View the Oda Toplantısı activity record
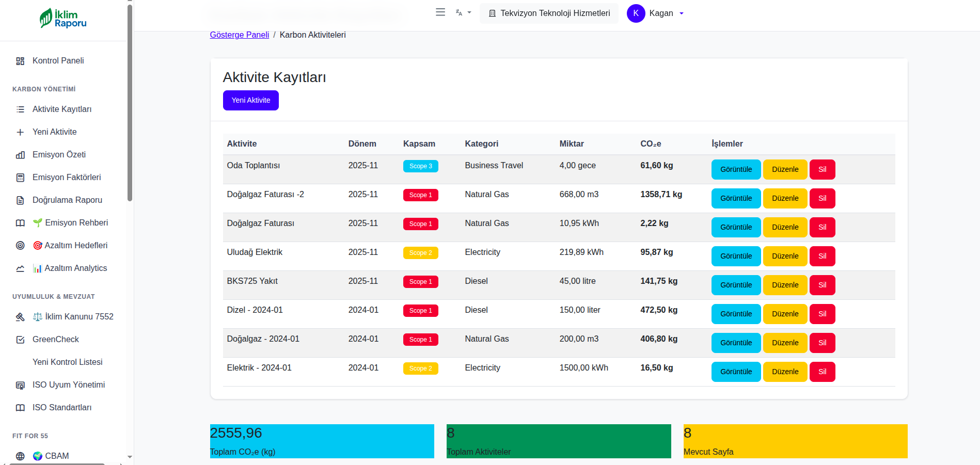 (736, 169)
